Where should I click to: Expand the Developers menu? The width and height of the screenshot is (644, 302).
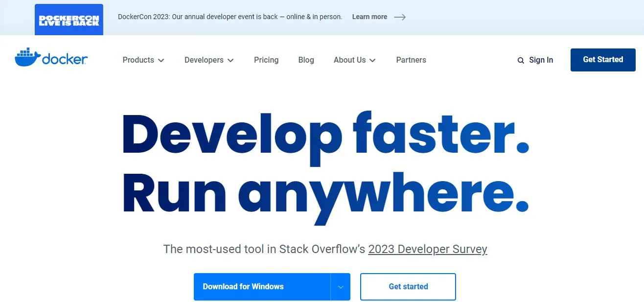coord(209,60)
